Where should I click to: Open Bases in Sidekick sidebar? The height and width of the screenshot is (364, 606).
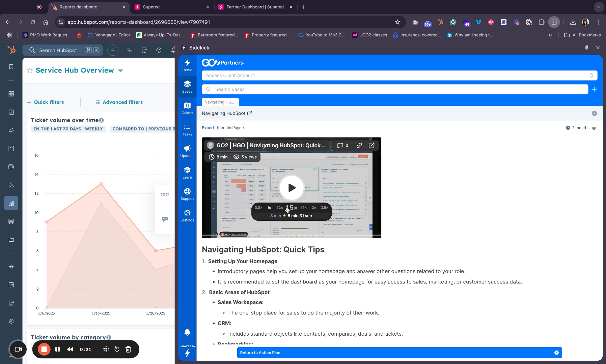click(x=187, y=87)
